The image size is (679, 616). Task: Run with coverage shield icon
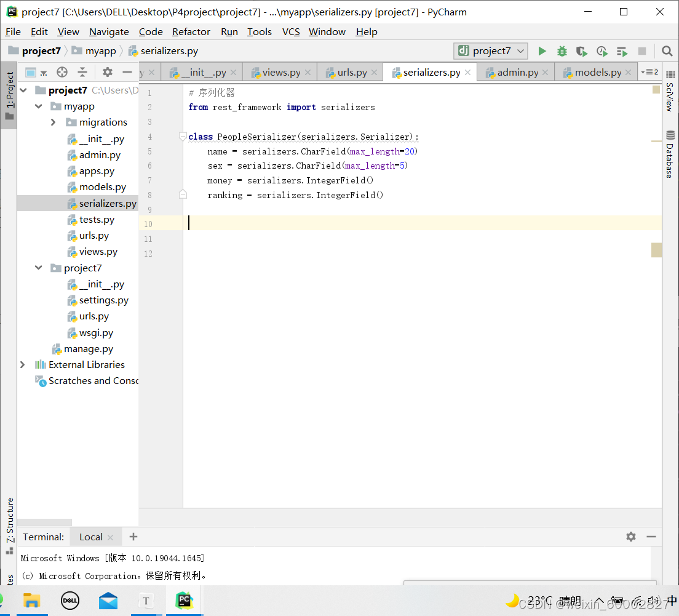[x=582, y=52]
